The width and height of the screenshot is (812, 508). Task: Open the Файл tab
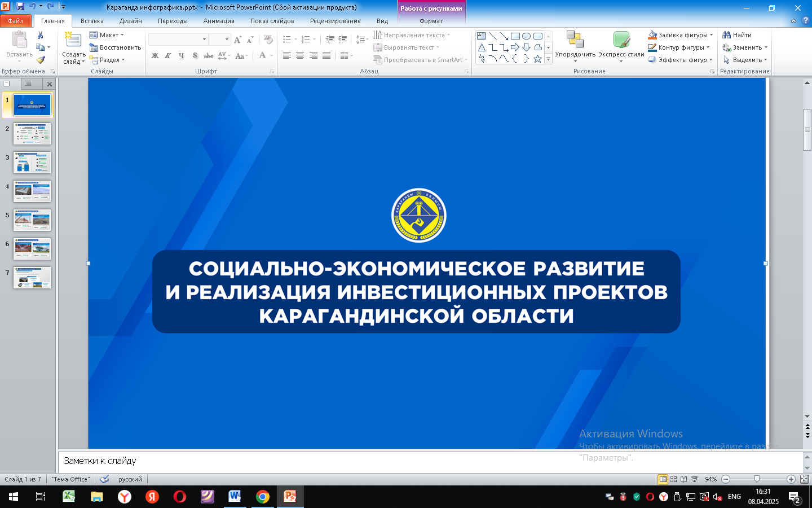point(16,21)
